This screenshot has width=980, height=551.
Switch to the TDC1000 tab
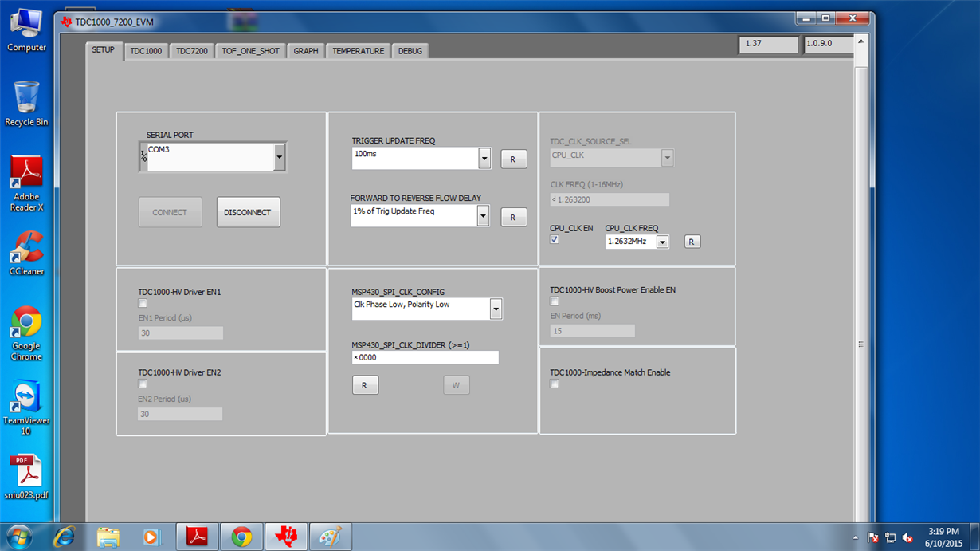click(146, 51)
